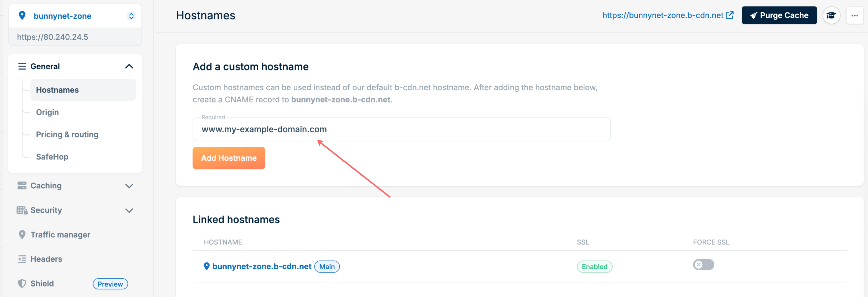Open the three-dots more options menu
868x297 pixels.
(855, 15)
